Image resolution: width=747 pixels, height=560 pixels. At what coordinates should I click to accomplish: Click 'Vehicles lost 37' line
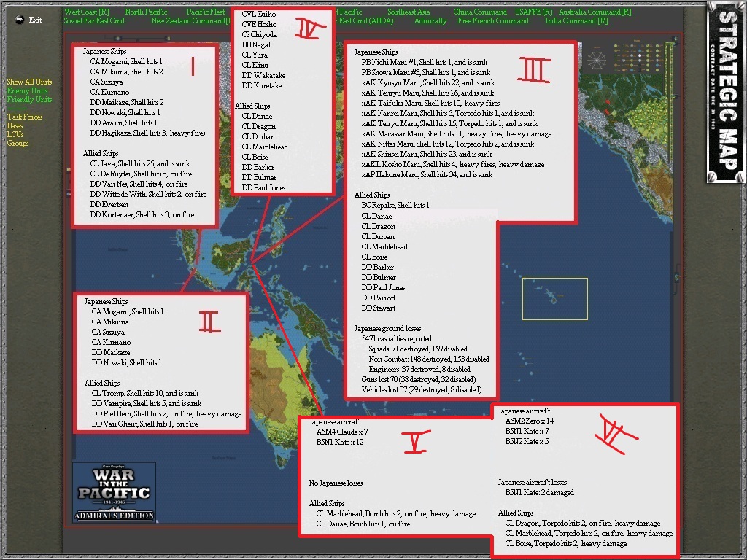click(422, 389)
